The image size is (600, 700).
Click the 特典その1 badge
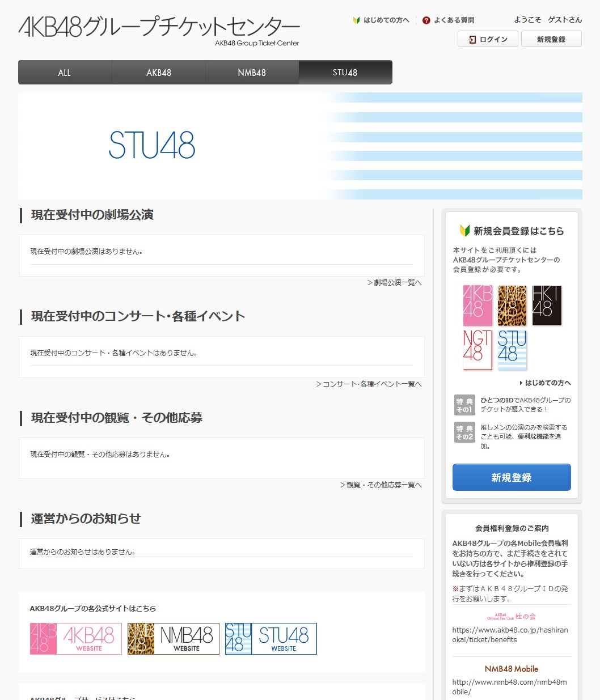(x=464, y=405)
